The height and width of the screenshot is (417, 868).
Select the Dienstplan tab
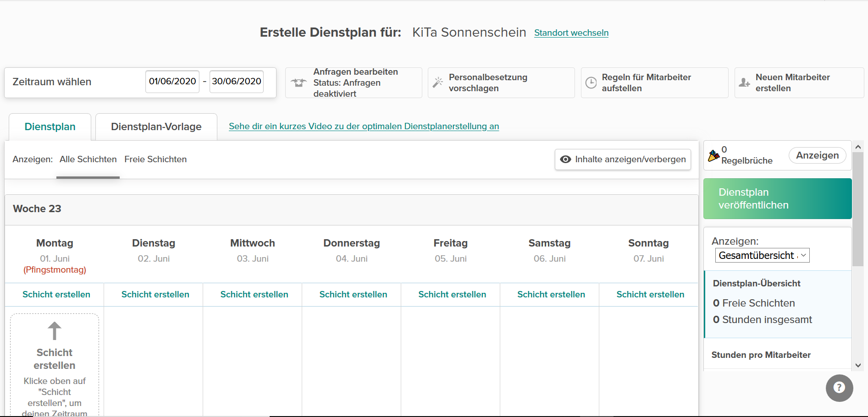50,127
